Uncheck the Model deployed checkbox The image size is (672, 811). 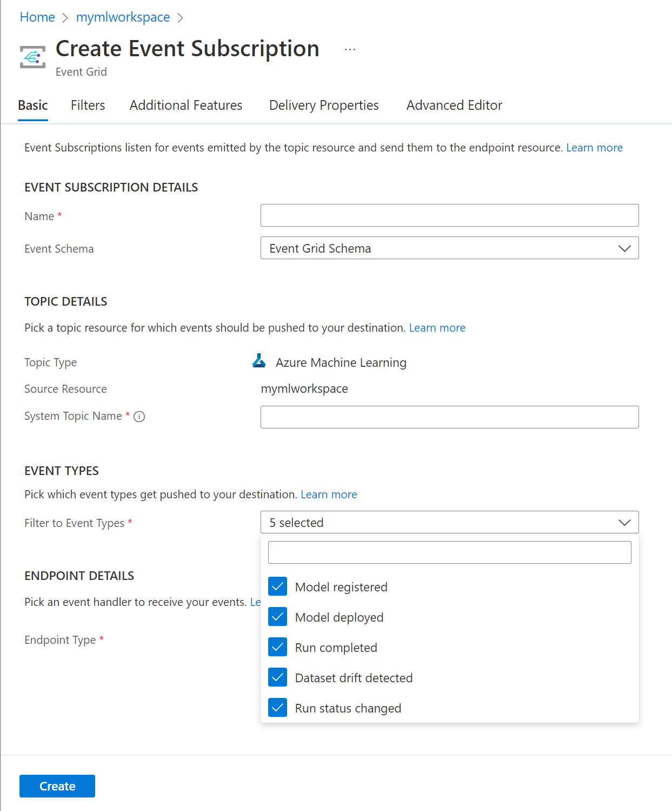[x=278, y=617]
